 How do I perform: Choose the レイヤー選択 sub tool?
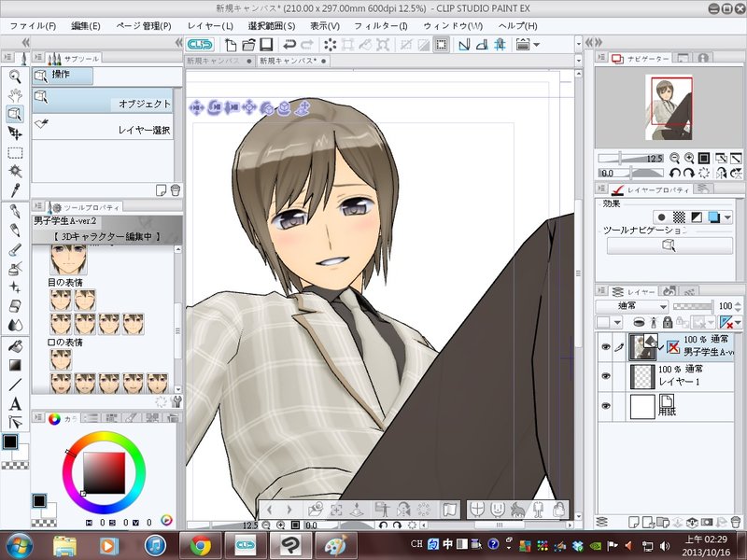[103, 127]
